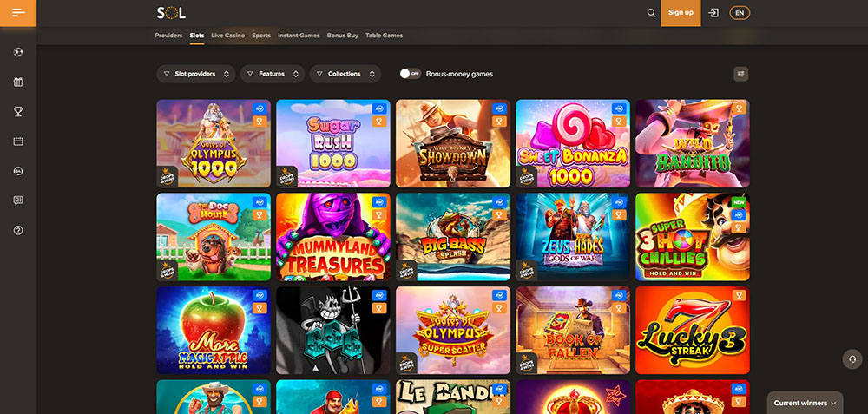Click trophy badge on Mummyland Treasures tile
Viewport: 868px width, 414px height.
click(x=379, y=214)
